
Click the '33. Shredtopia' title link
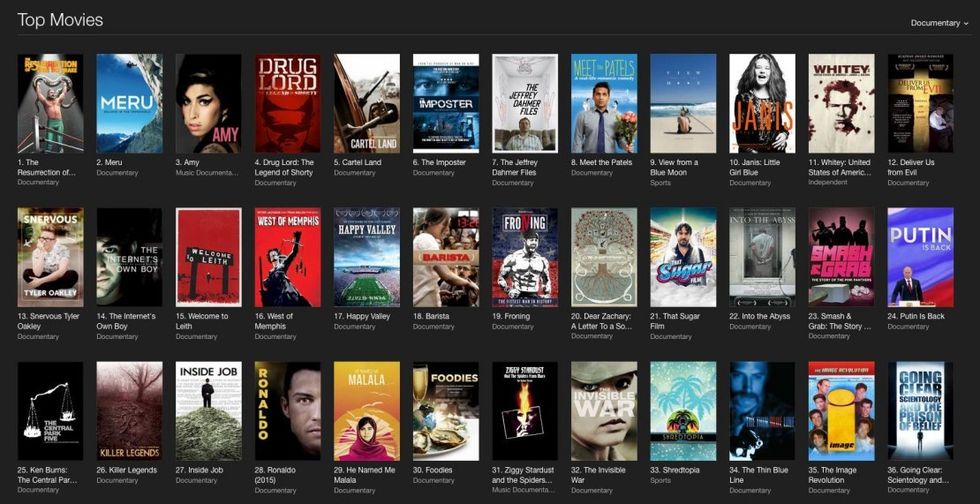click(x=675, y=470)
